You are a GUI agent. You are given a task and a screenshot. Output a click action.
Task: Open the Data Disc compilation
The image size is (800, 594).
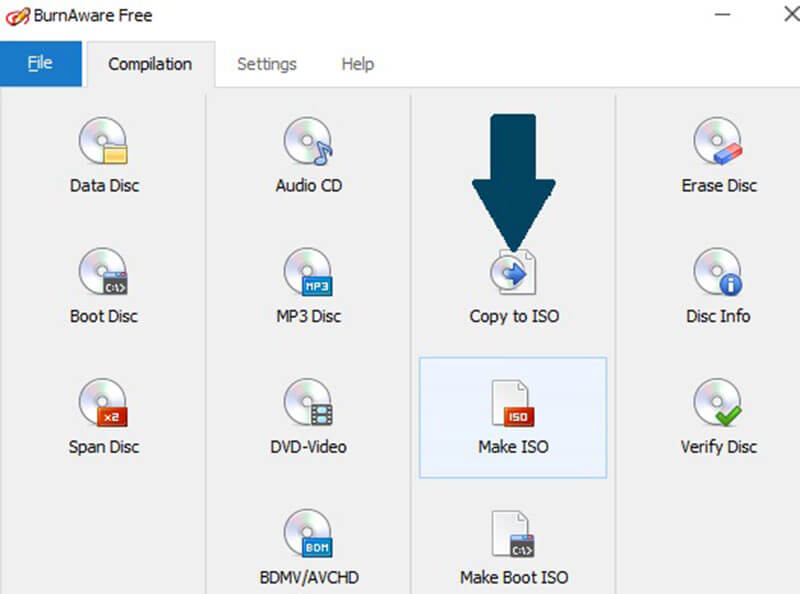[103, 152]
